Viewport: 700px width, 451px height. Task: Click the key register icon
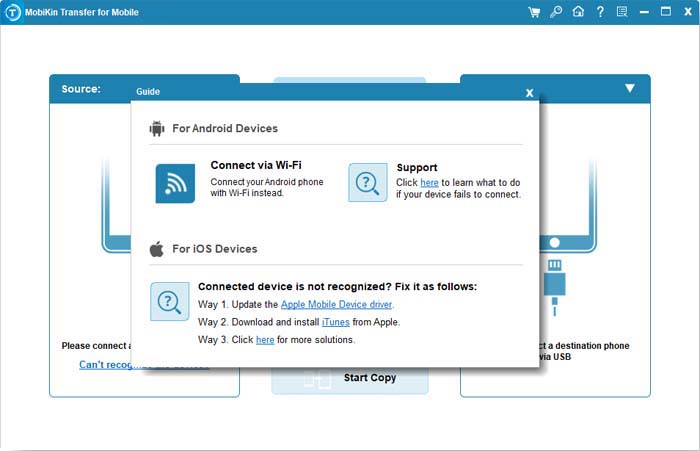click(x=556, y=12)
